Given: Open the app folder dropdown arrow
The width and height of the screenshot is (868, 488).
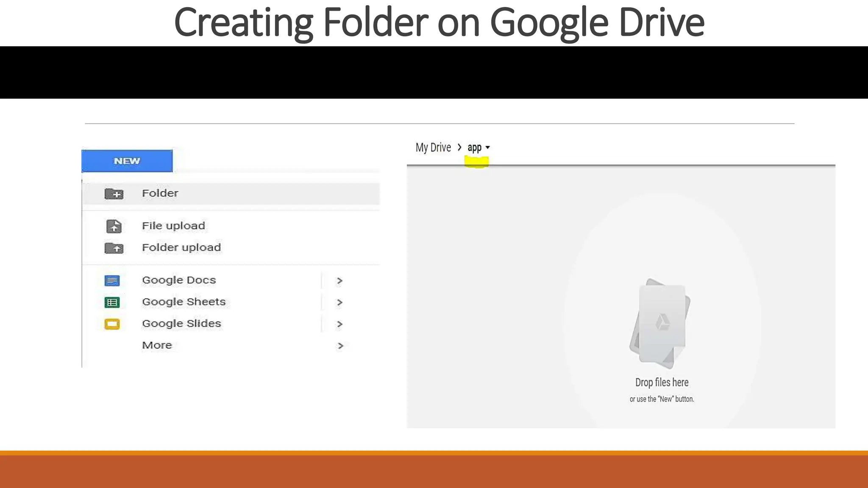Looking at the screenshot, I should [x=488, y=147].
